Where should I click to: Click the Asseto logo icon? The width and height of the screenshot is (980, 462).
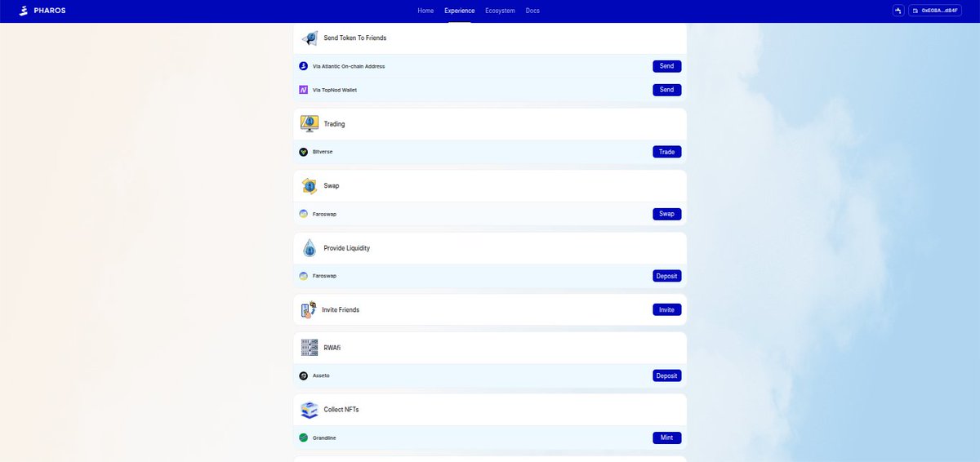tap(304, 375)
